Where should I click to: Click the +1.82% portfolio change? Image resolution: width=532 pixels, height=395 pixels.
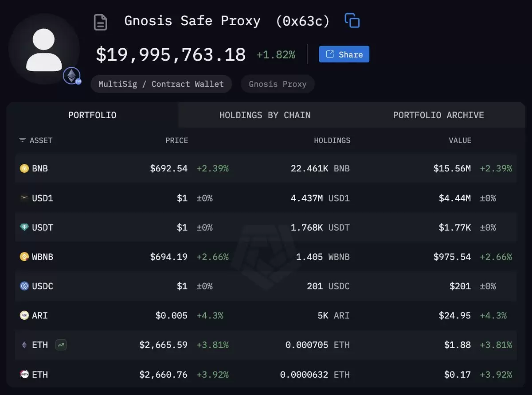[x=276, y=55]
